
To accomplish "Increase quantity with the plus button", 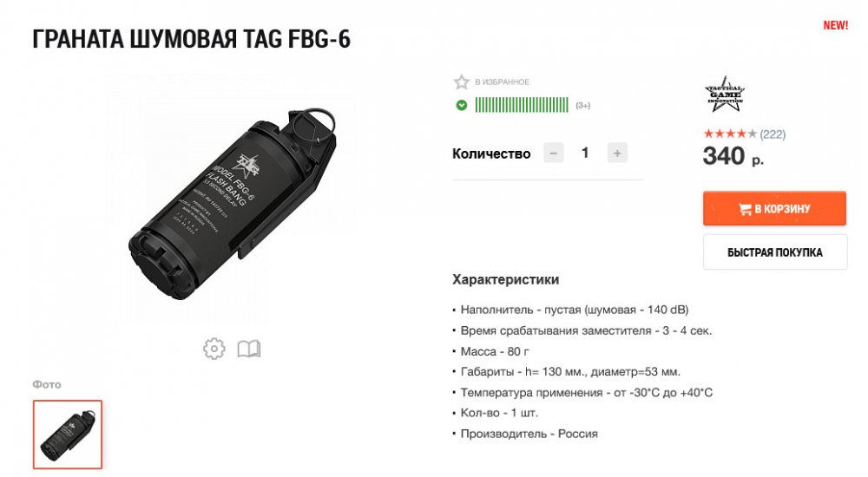I will click(x=617, y=154).
